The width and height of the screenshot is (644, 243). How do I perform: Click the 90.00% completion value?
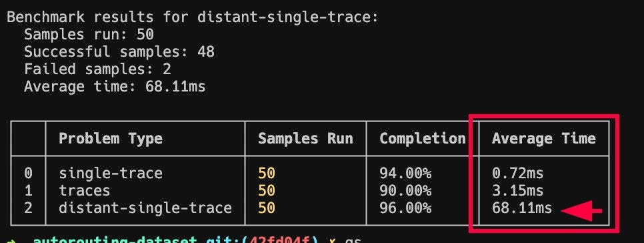point(405,191)
